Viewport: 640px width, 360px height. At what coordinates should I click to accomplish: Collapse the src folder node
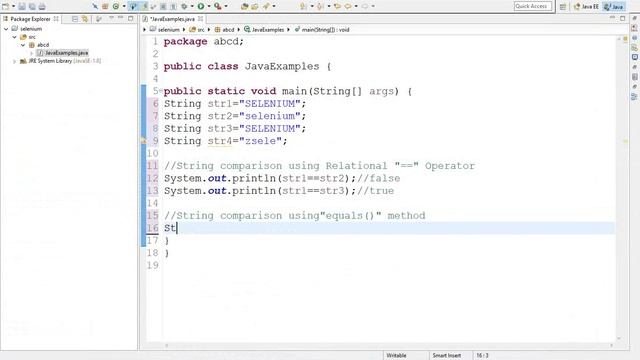click(14, 37)
